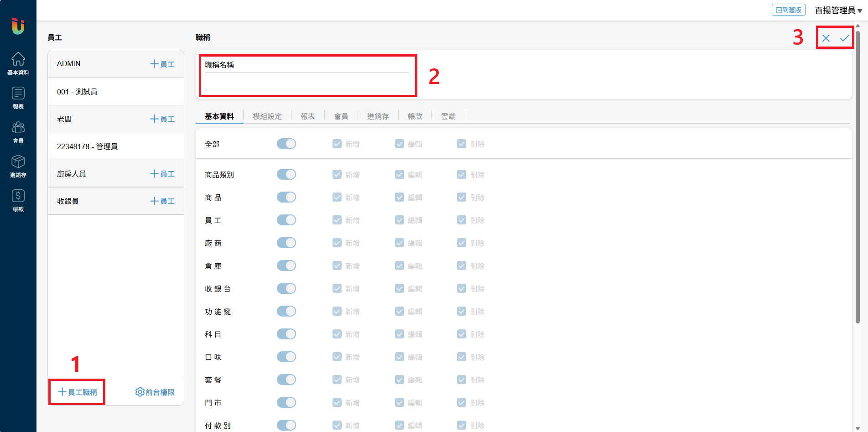
Task: Open the 帳款 dollar sidebar icon
Action: click(18, 200)
